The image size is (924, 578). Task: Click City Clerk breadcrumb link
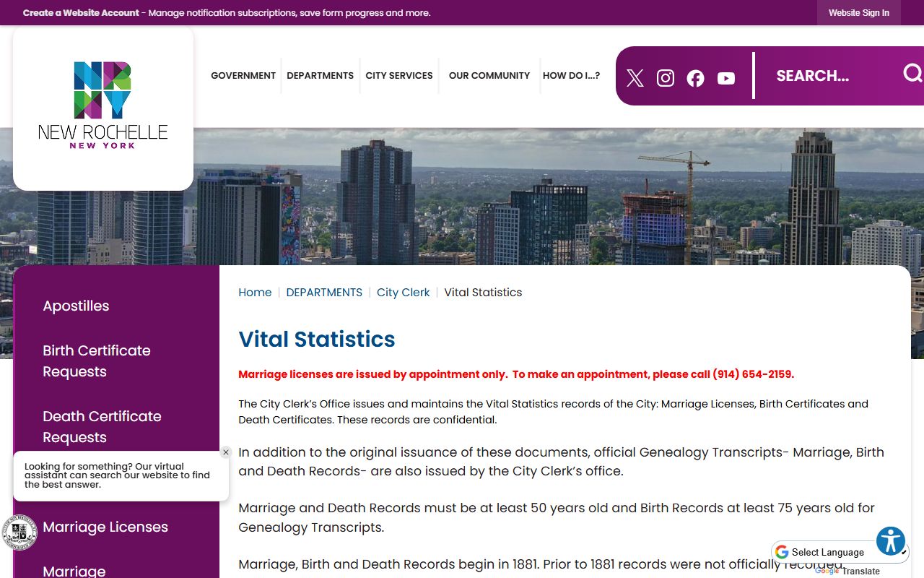point(403,293)
